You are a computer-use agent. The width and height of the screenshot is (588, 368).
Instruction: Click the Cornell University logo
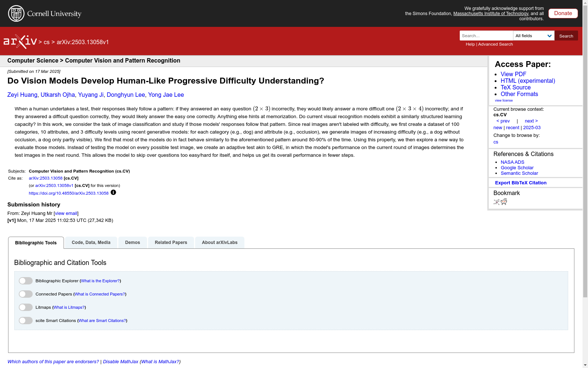45,14
